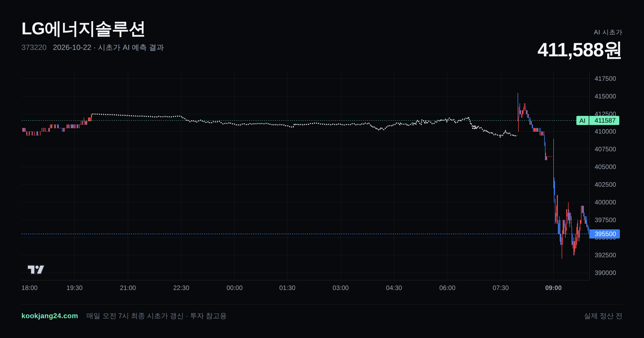The width and height of the screenshot is (644, 338).
Task: Click the 410000 price axis value
Action: click(x=605, y=131)
